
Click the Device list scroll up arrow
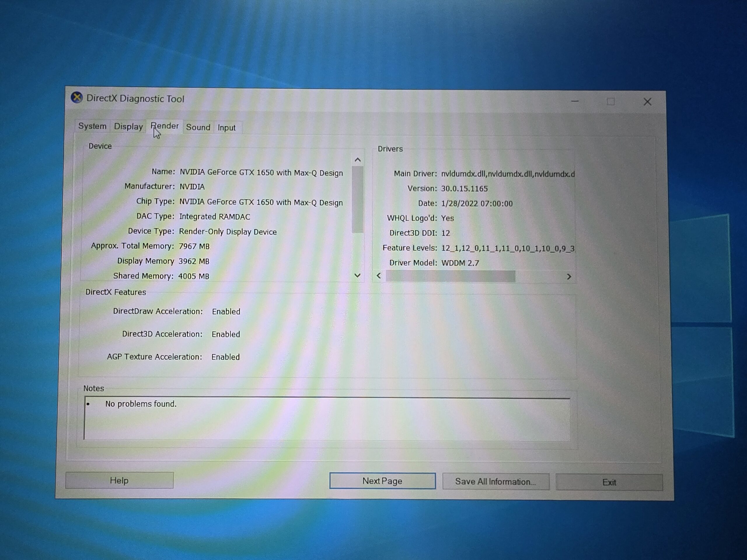(x=358, y=160)
